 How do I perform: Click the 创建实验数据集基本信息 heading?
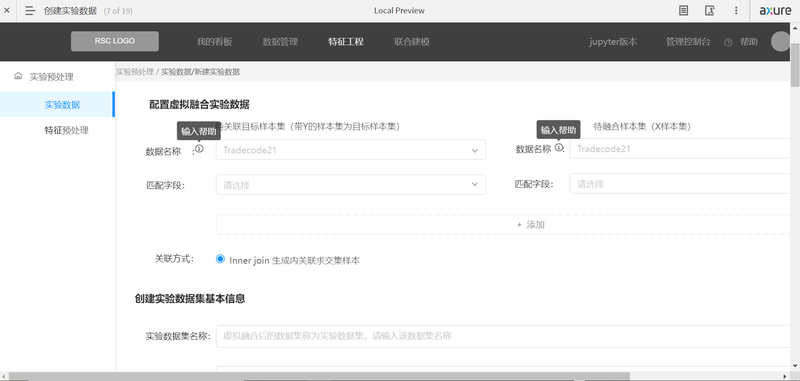pos(190,298)
